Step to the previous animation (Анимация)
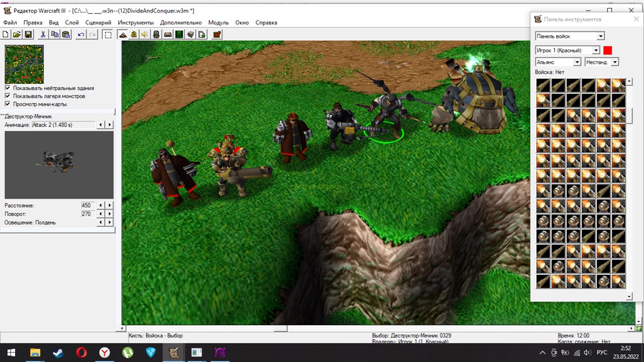 click(x=101, y=125)
